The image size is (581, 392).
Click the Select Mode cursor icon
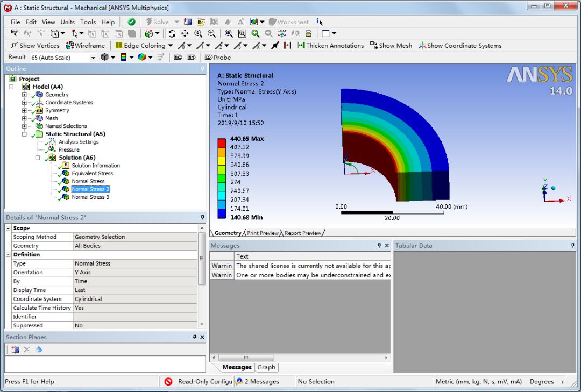tap(76, 33)
